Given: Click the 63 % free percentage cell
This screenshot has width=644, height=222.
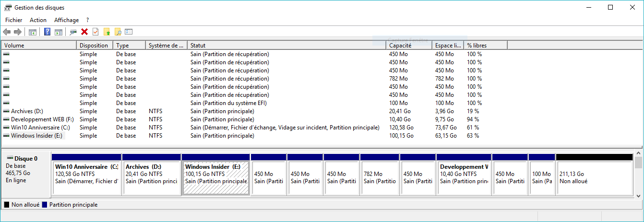Looking at the screenshot, I should 473,136.
